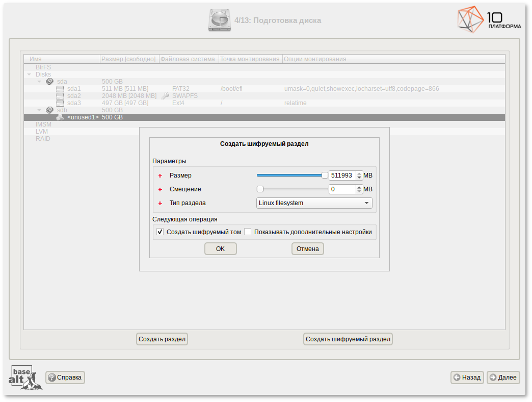Proceed with 'Далее' button
The image size is (532, 402).
coord(503,378)
